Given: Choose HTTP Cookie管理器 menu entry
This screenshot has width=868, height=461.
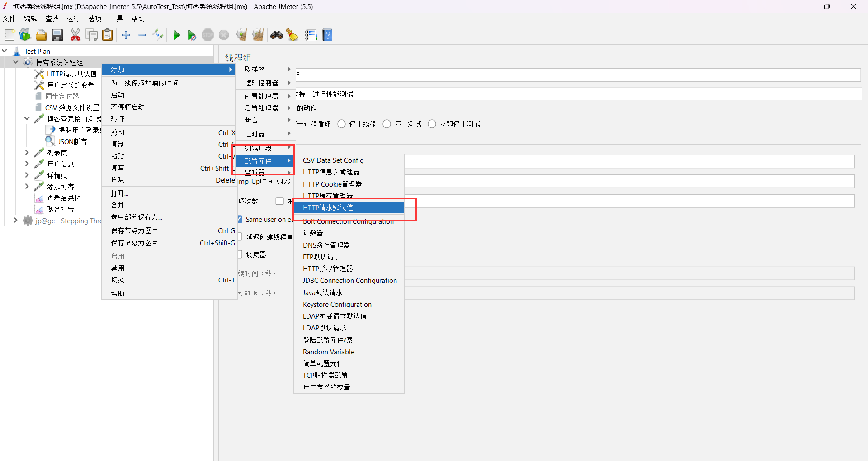Looking at the screenshot, I should point(349,184).
